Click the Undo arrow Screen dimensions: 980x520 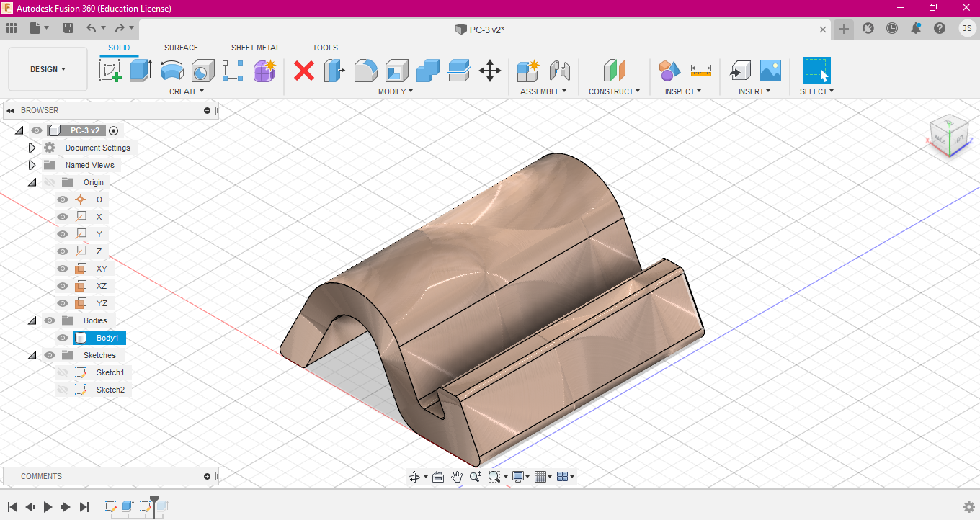click(91, 28)
